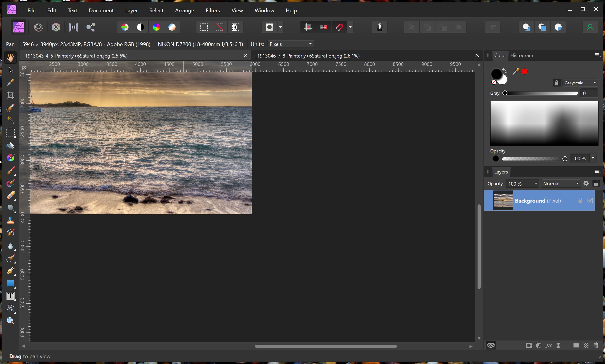The height and width of the screenshot is (364, 605).
Task: Open the Normal blend mode dropdown
Action: click(561, 184)
